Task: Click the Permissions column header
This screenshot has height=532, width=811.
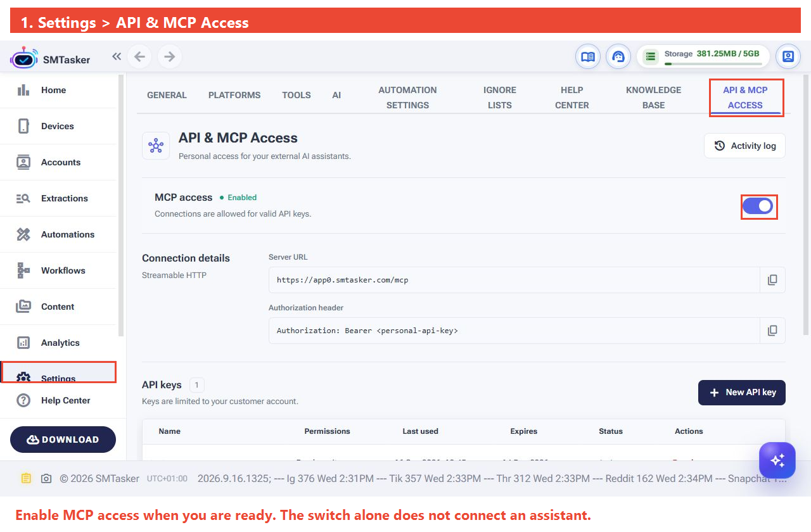Action: coord(327,431)
